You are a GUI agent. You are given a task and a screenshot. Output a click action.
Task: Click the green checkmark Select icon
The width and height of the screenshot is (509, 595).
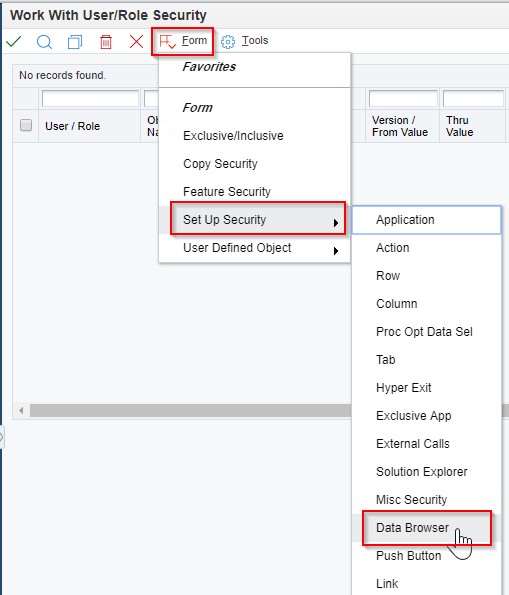(14, 41)
